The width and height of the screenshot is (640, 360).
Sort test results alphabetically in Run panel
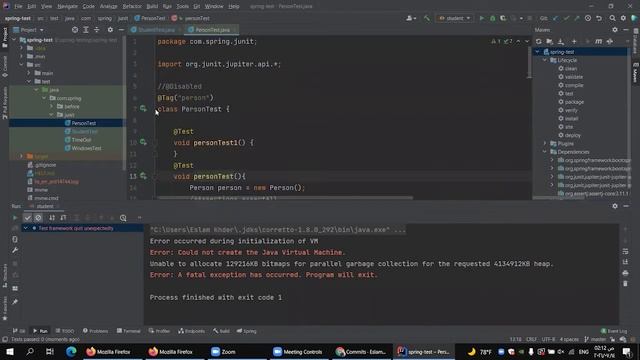[52, 218]
